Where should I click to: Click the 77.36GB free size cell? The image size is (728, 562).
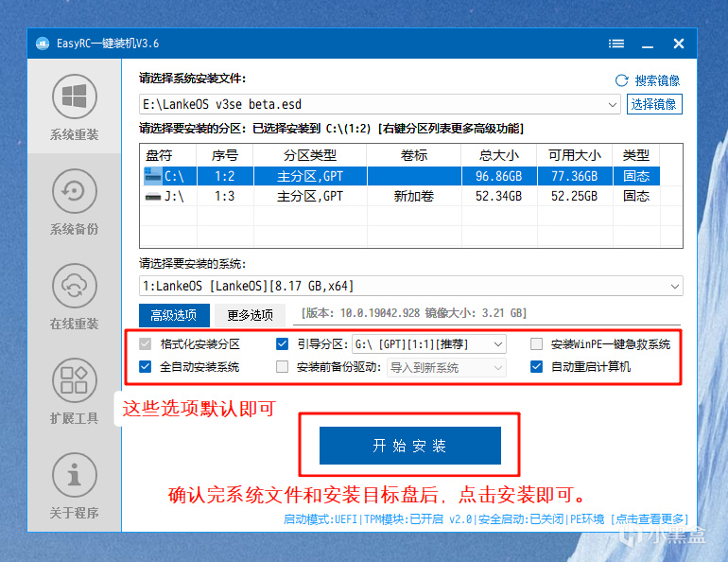tap(575, 177)
